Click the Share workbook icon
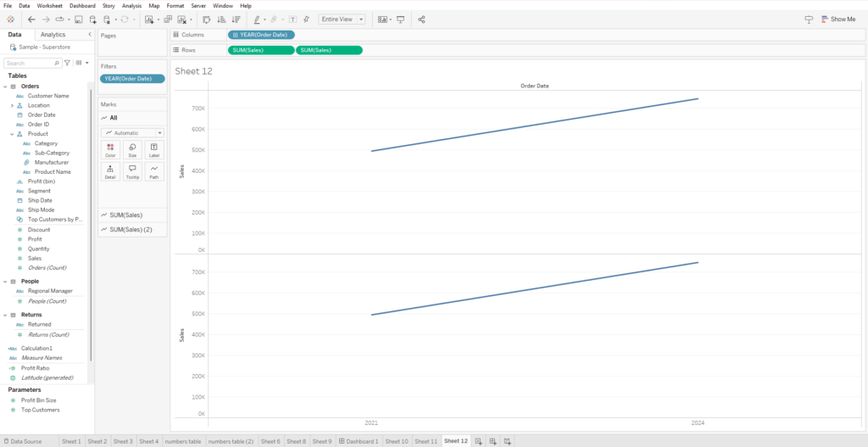Screen dimensions: 868x447 [421, 20]
